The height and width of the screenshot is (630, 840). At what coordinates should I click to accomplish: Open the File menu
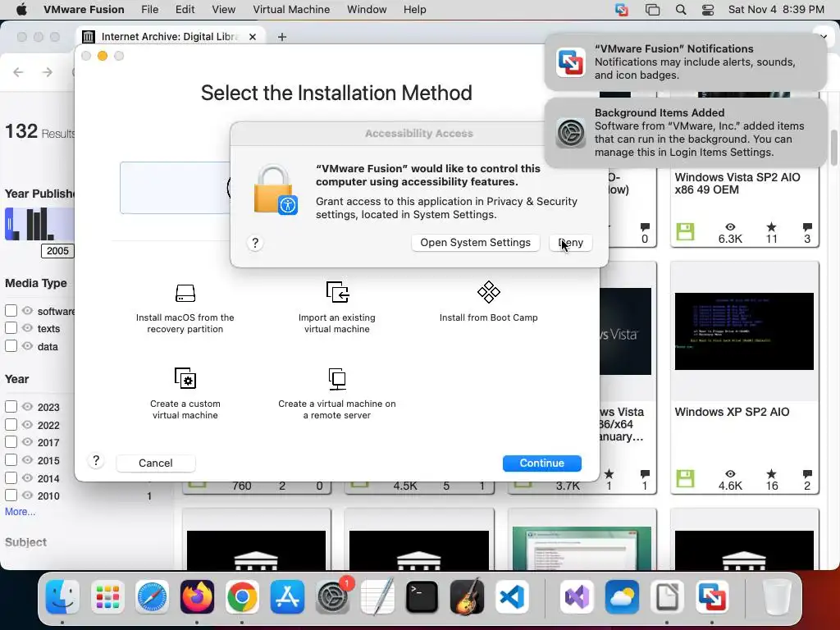[x=149, y=10]
